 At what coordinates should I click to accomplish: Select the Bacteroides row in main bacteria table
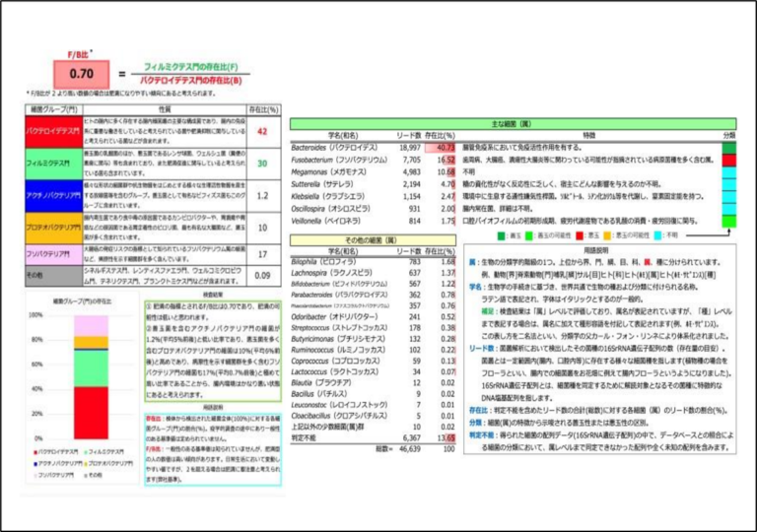click(373, 147)
